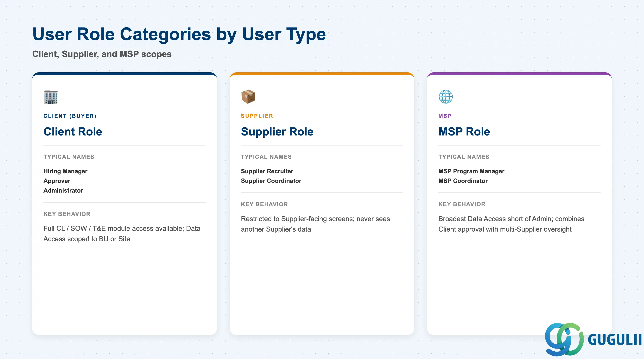Click the 'Client Role' heading
Image resolution: width=644 pixels, height=359 pixels.
tap(73, 132)
